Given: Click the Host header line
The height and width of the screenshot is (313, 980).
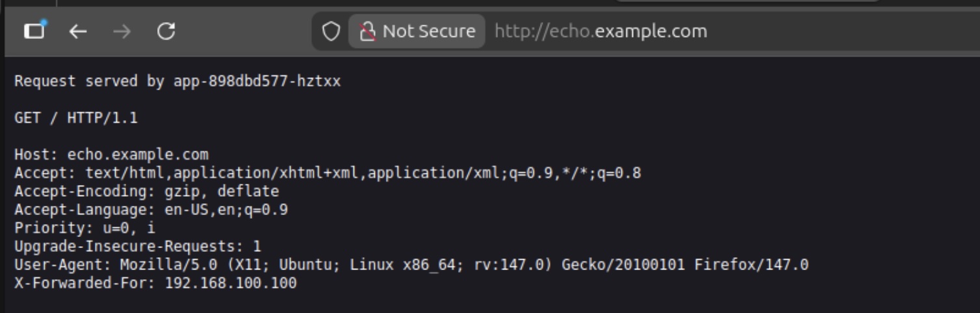Looking at the screenshot, I should (111, 155).
